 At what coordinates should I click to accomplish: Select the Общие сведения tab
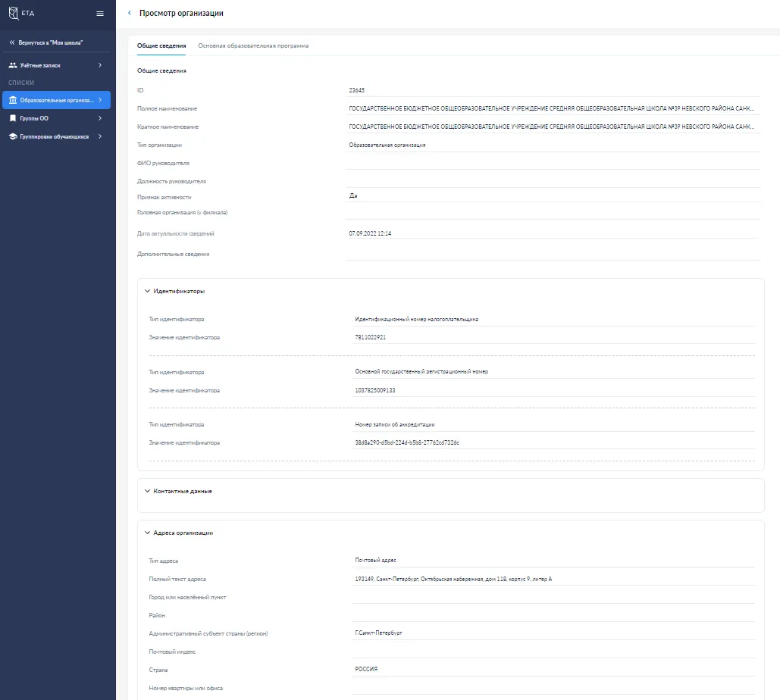(x=161, y=46)
